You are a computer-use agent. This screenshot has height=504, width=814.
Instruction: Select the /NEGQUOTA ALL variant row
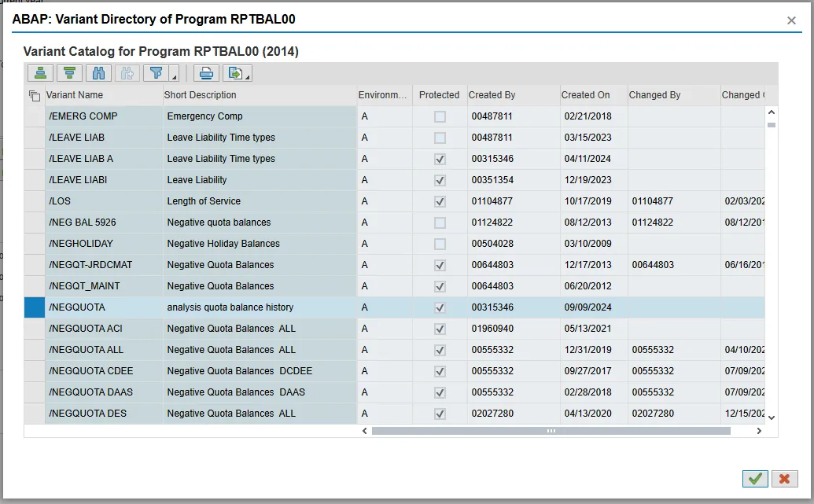(87, 350)
